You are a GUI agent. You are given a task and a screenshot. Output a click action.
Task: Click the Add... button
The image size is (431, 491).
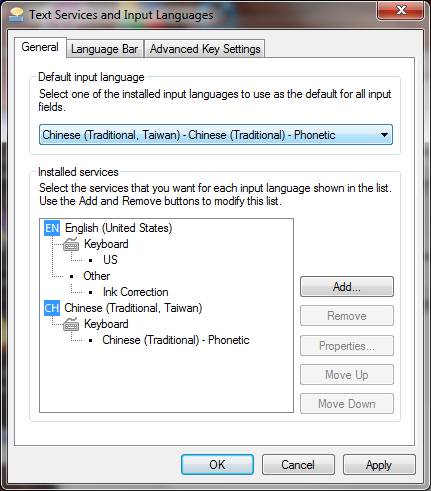(x=347, y=287)
